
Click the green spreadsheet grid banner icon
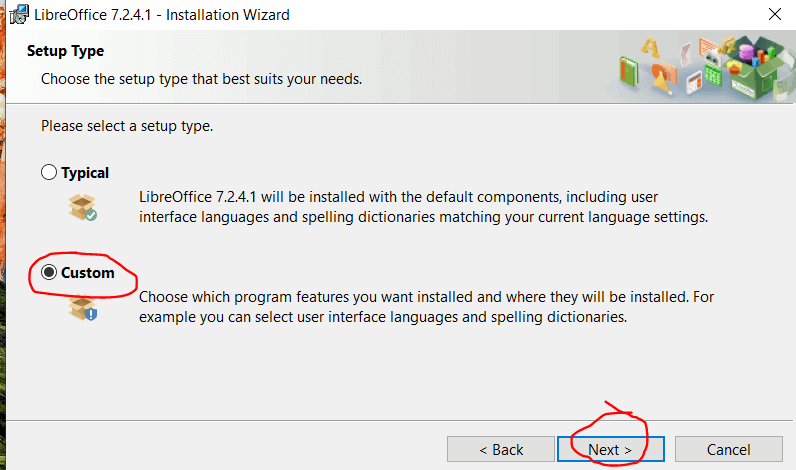[x=714, y=76]
